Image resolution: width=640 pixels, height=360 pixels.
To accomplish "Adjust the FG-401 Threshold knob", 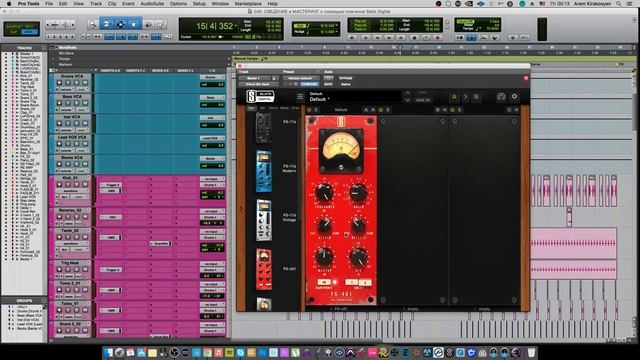I will coord(324,192).
